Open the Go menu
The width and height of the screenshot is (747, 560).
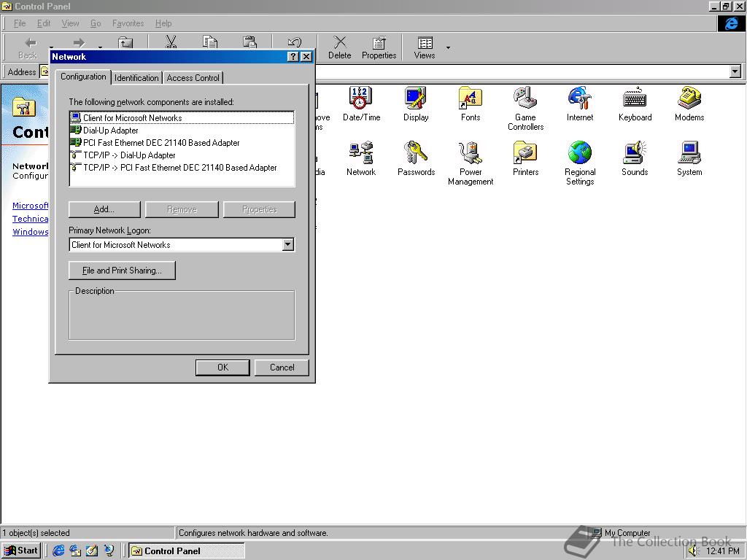point(96,23)
